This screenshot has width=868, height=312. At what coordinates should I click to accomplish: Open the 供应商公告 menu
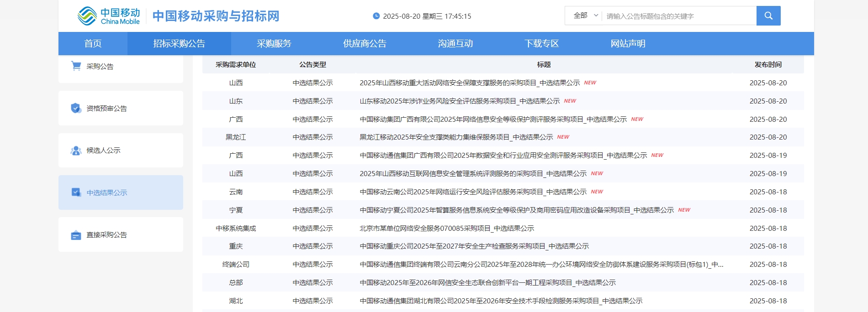click(x=365, y=43)
